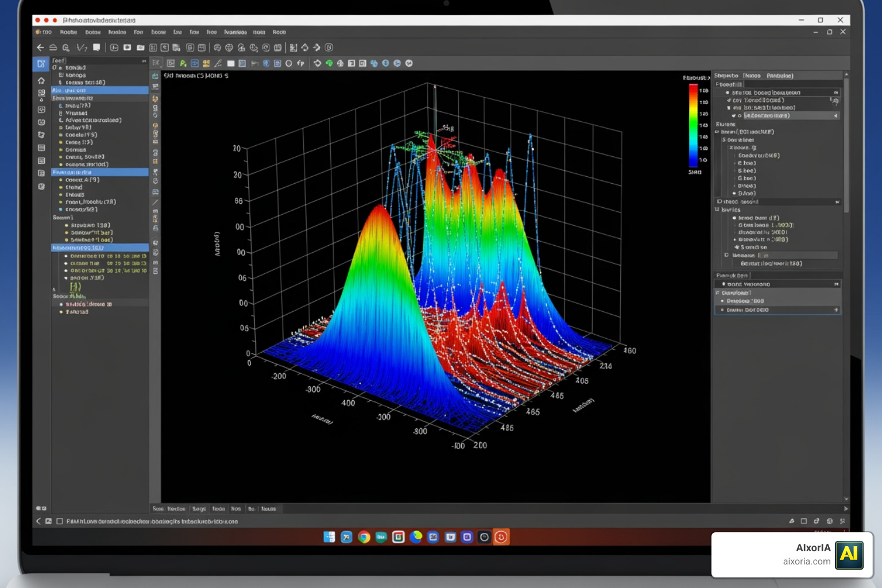Click the left chevron starting the bottom status bar
The image size is (882, 588).
pyautogui.click(x=38, y=521)
